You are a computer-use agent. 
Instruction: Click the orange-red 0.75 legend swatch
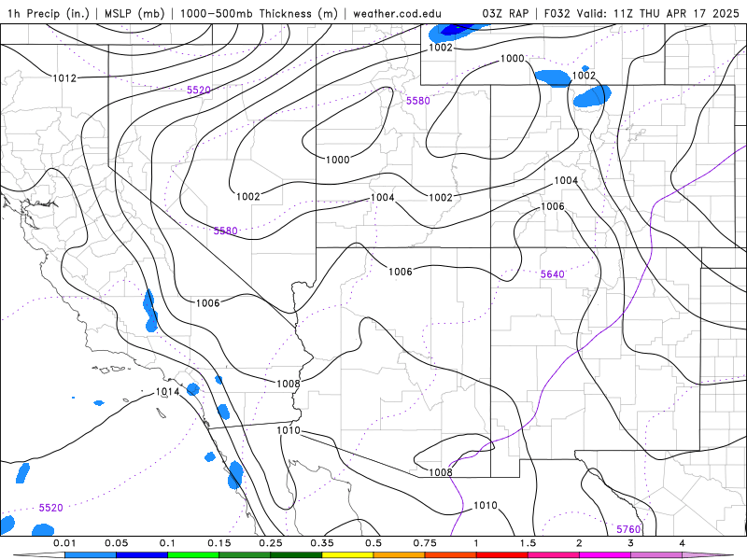(451, 555)
